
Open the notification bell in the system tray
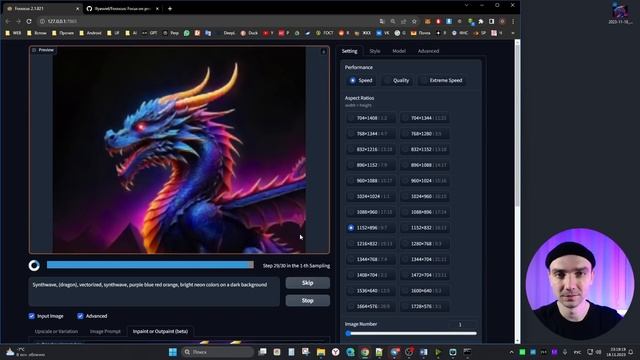click(631, 352)
